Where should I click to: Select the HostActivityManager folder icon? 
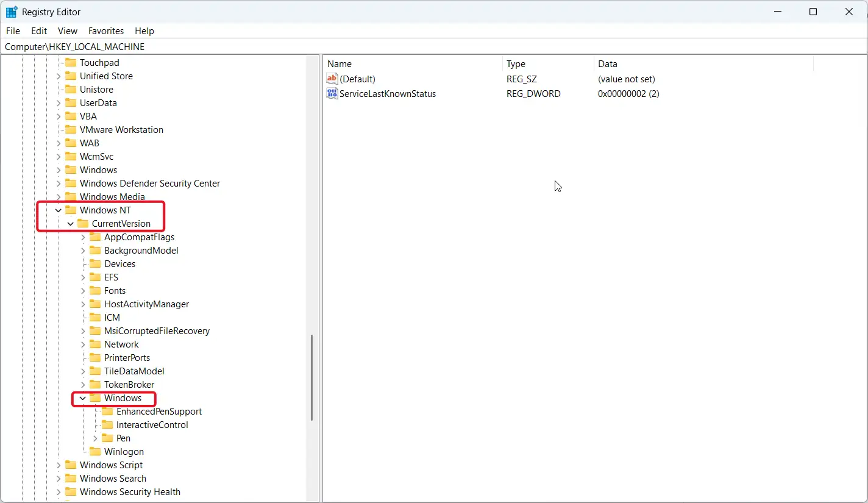click(95, 304)
